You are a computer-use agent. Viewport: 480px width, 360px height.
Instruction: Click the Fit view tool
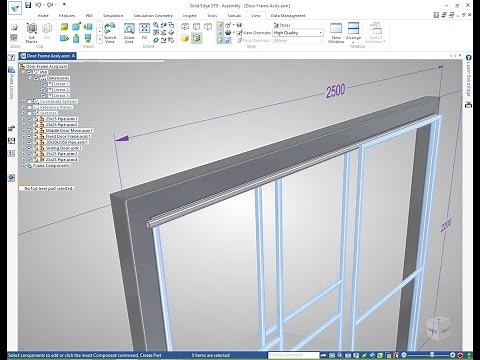point(144,32)
